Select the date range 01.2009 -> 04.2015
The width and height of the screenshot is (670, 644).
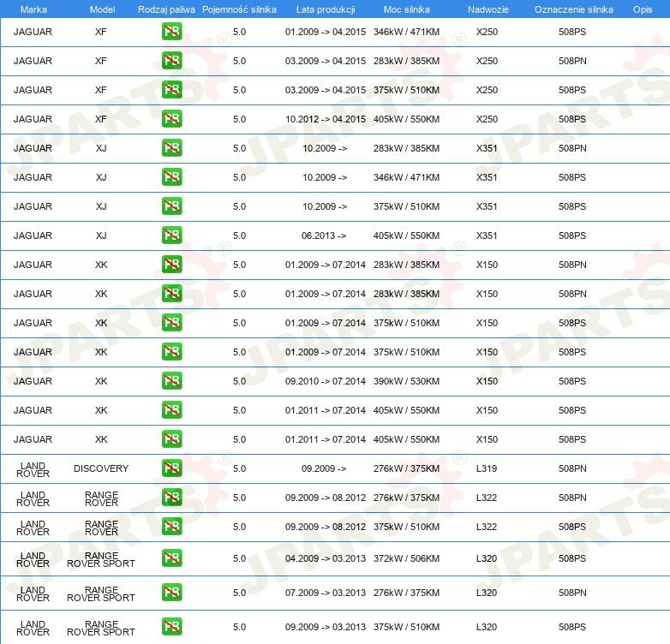click(326, 32)
